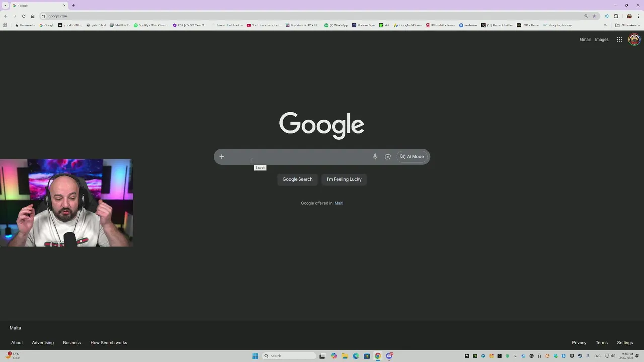The width and height of the screenshot is (644, 362).
Task: Expand hidden bookmarks chevron
Action: tap(605, 25)
